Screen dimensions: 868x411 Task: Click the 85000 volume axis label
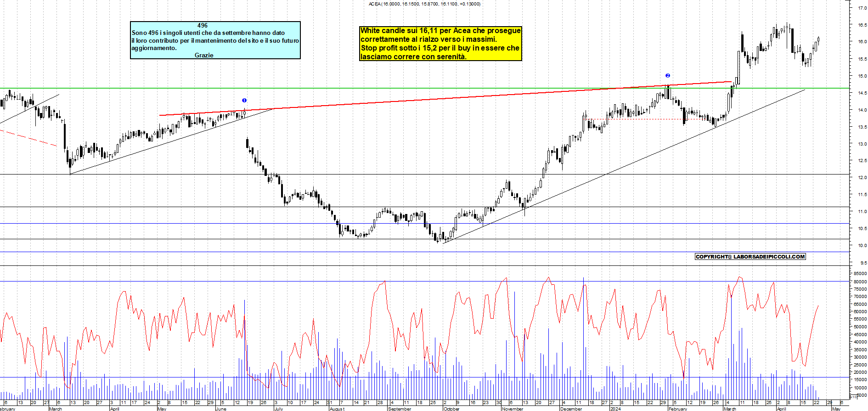(x=860, y=274)
